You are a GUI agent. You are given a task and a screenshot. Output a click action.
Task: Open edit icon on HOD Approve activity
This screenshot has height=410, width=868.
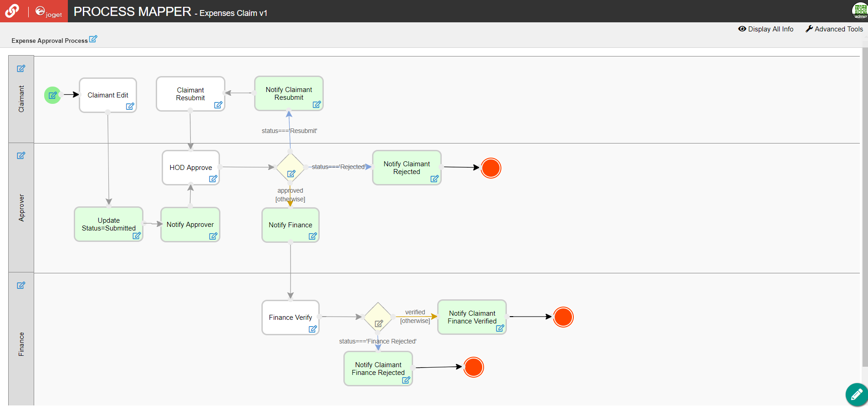click(213, 179)
